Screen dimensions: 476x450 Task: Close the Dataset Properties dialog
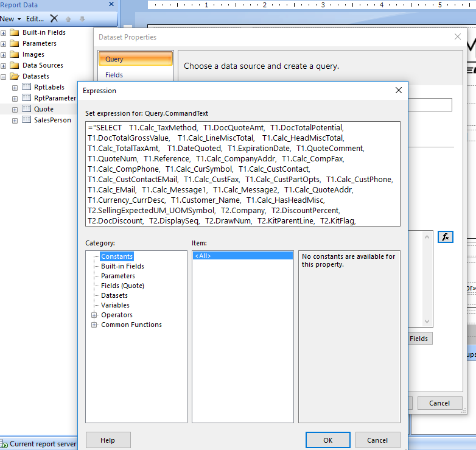click(x=458, y=37)
